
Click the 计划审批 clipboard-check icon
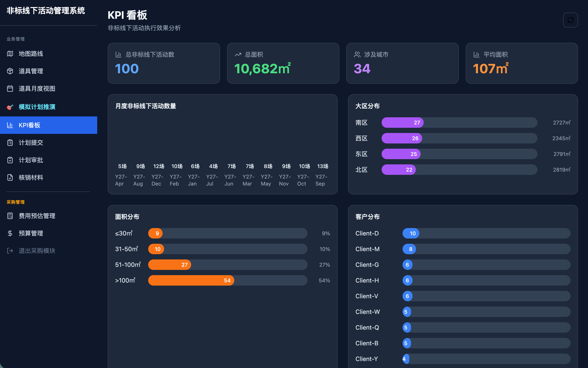10,160
